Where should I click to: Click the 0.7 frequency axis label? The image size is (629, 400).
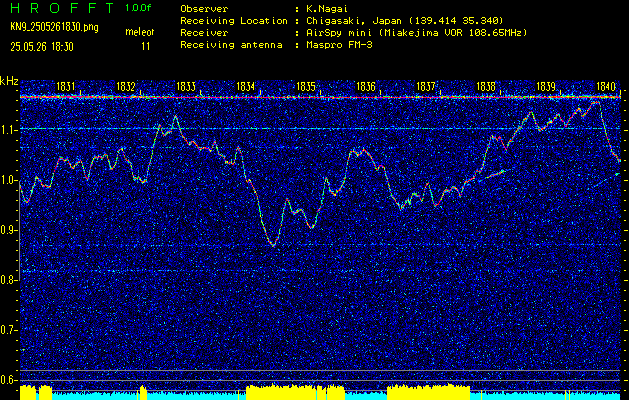point(8,330)
